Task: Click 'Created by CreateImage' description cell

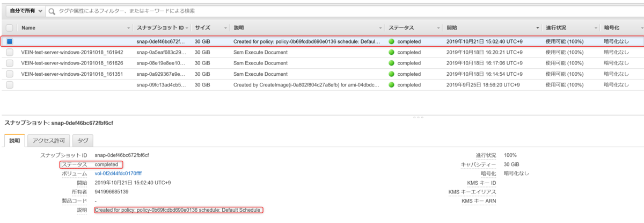Action: tap(307, 85)
